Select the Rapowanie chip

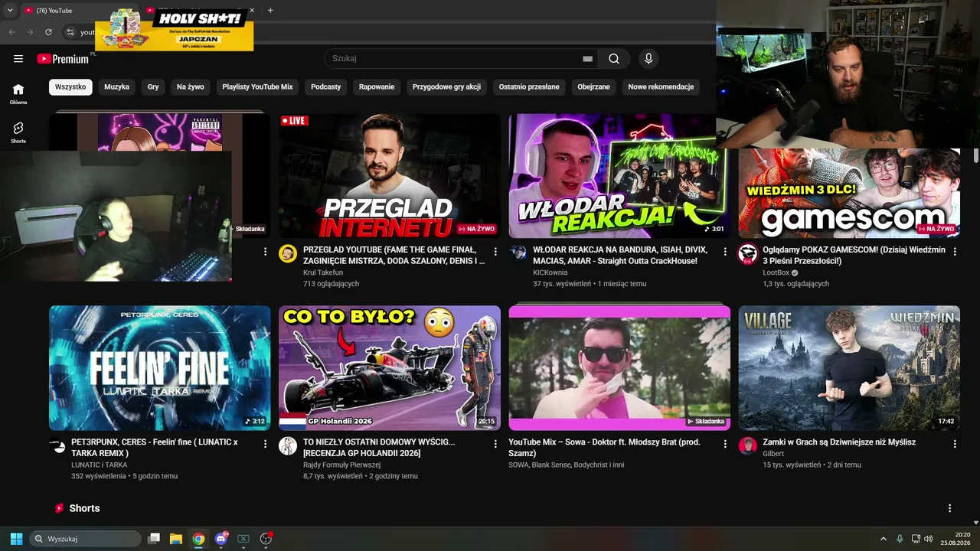[377, 87]
